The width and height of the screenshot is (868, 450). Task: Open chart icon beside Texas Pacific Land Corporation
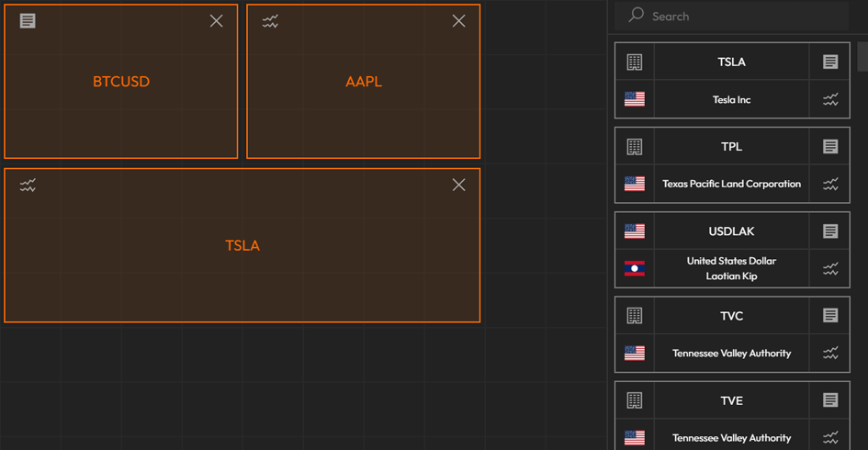[830, 184]
